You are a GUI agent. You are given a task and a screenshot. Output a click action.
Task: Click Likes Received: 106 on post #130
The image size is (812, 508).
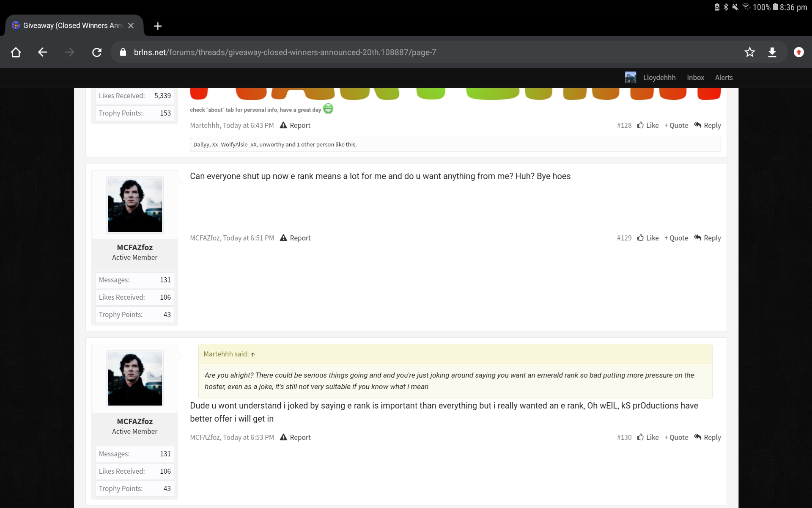pos(135,471)
